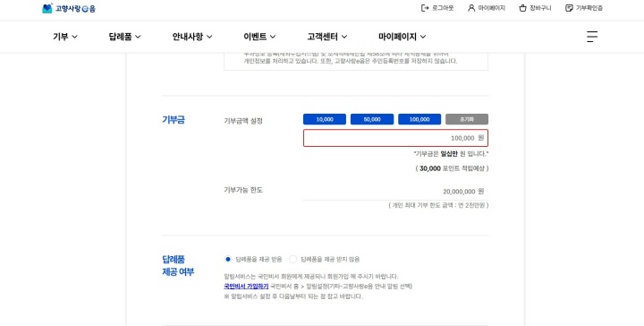644x326 pixels.
Task: Click the 로그아웃 text link
Action: (x=443, y=8)
